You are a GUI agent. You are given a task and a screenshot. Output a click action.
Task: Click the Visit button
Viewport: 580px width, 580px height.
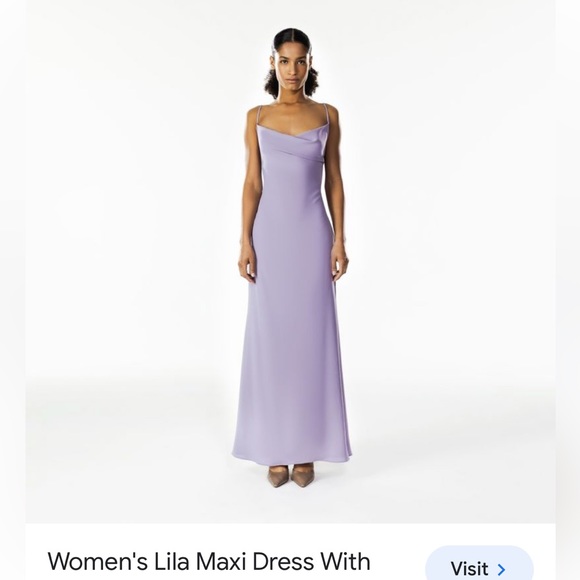[479, 563]
